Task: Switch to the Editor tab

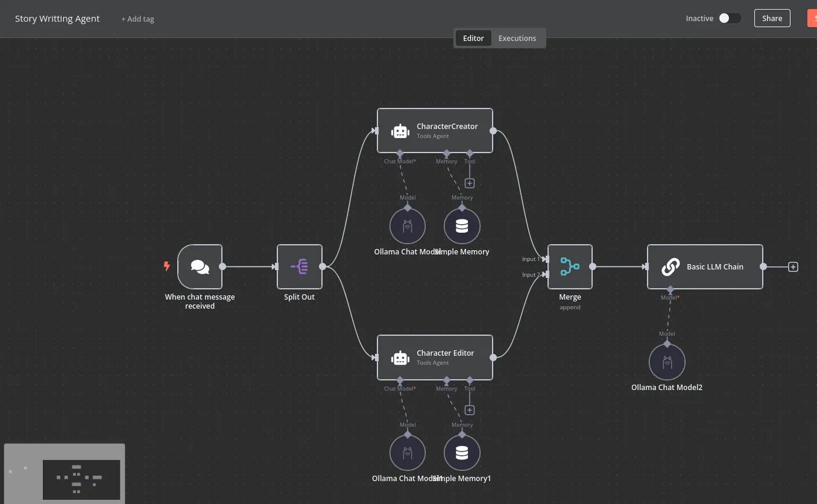Action: pyautogui.click(x=473, y=38)
